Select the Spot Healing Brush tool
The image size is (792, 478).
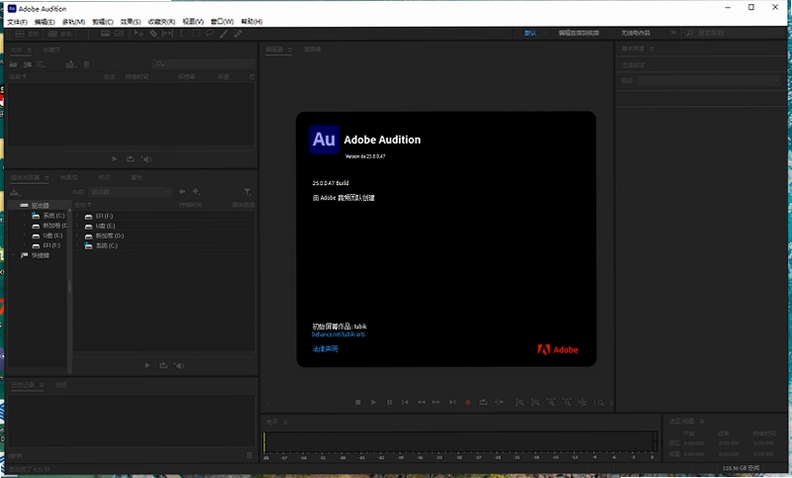[x=237, y=34]
